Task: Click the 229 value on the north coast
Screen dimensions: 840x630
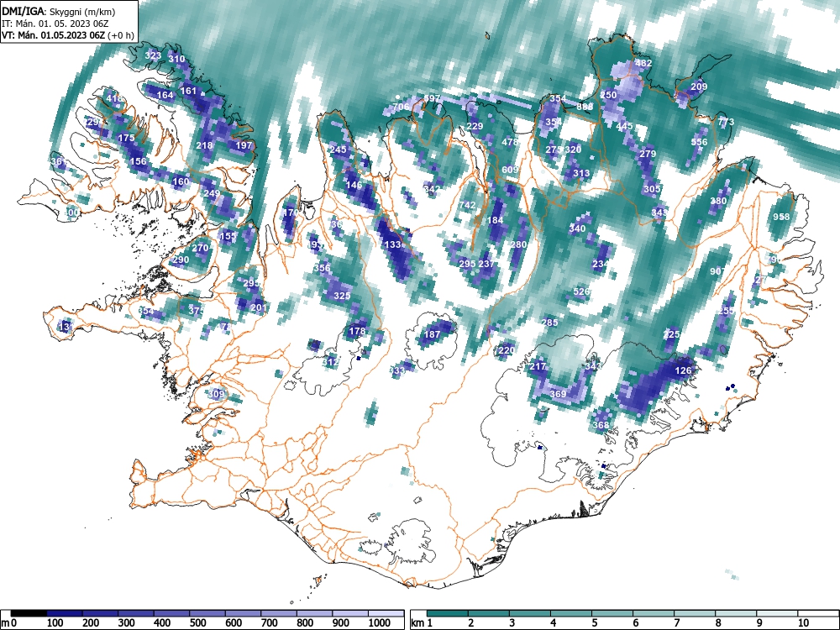Action: point(475,127)
